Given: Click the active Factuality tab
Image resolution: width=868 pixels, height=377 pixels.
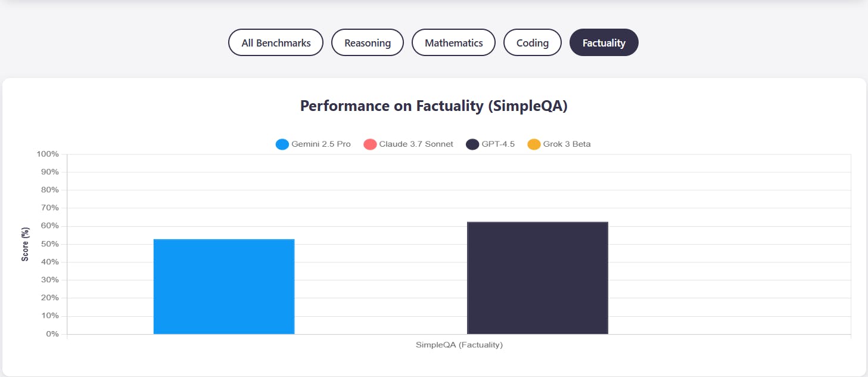Looking at the screenshot, I should click(603, 43).
